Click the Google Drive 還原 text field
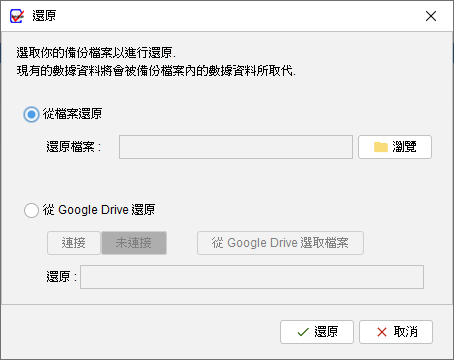 [252, 277]
